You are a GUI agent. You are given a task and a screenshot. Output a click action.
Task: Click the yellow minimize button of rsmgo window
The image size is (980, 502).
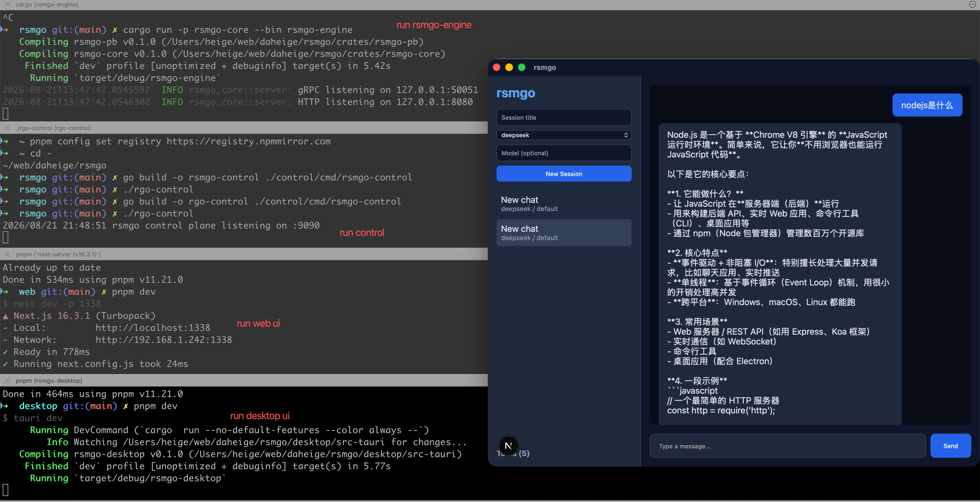click(509, 67)
